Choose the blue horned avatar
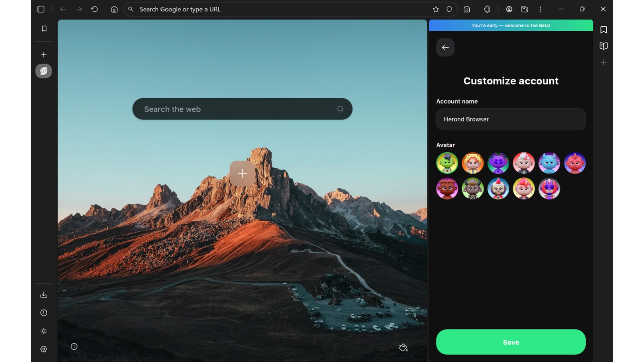644x362 pixels. coord(549,163)
